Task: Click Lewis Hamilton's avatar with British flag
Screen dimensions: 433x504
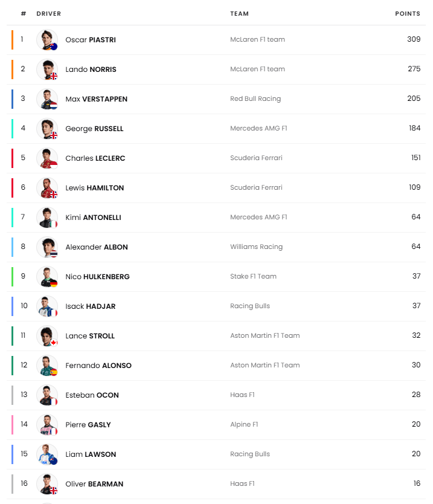Action: [47, 188]
